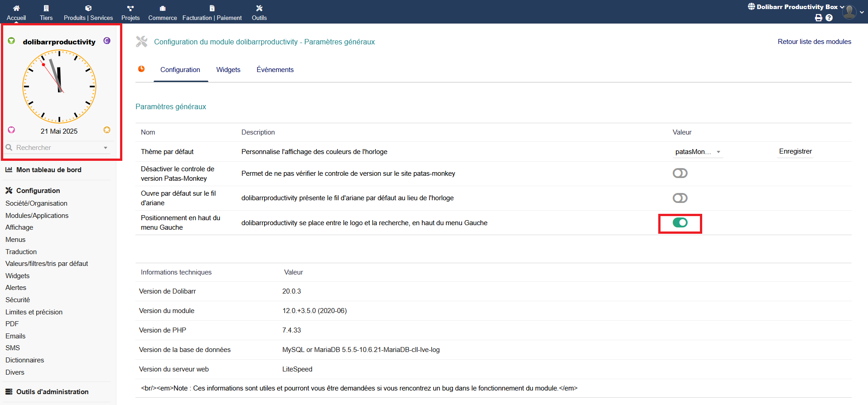The width and height of the screenshot is (868, 405).
Task: Click the printer icon in the top bar
Action: tap(818, 18)
